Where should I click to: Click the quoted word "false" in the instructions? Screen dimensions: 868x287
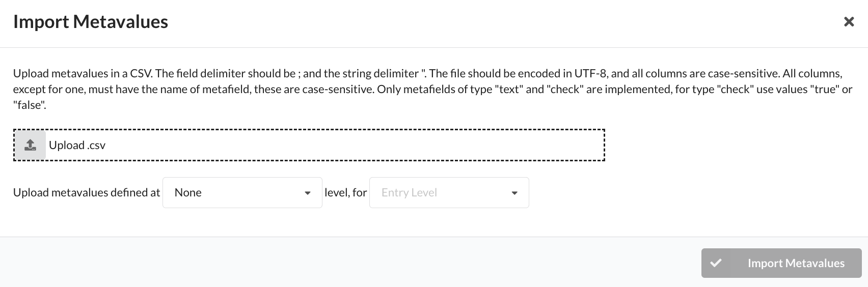coord(30,106)
